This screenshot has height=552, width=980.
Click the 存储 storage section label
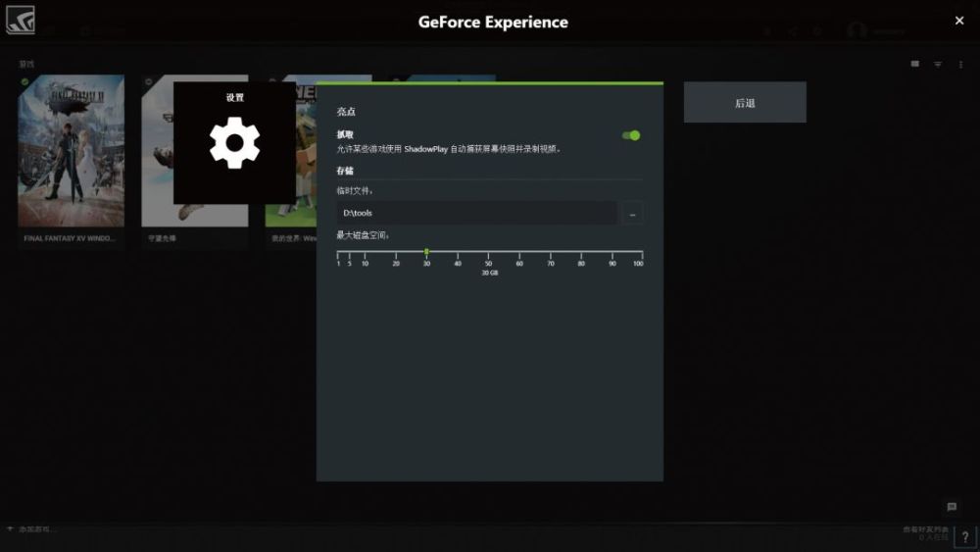pyautogui.click(x=345, y=171)
